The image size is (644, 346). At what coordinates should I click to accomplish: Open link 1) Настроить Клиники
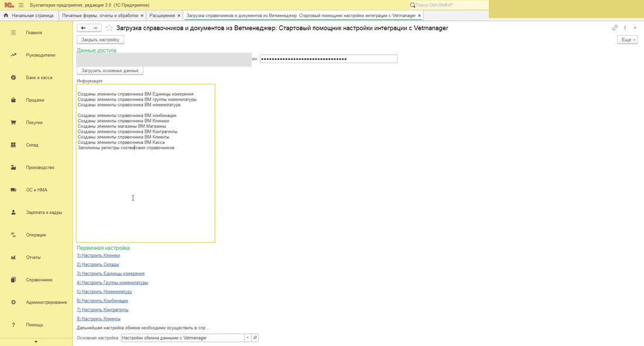pos(98,255)
